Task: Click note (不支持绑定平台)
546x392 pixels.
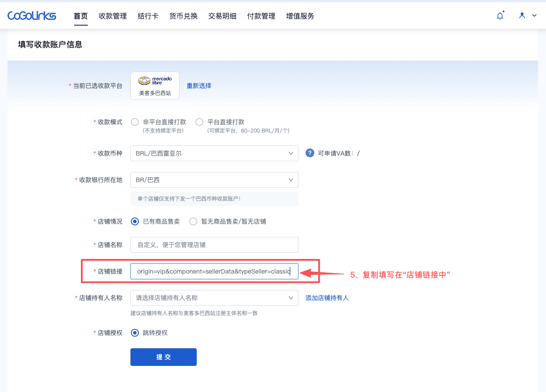Action: click(163, 131)
